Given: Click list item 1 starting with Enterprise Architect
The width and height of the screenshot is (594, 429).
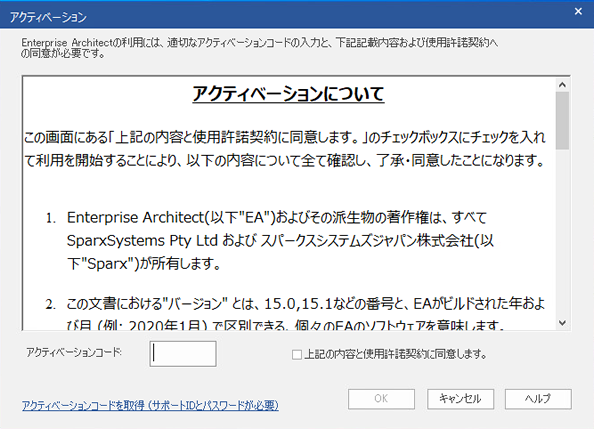Looking at the screenshot, I should (x=270, y=241).
